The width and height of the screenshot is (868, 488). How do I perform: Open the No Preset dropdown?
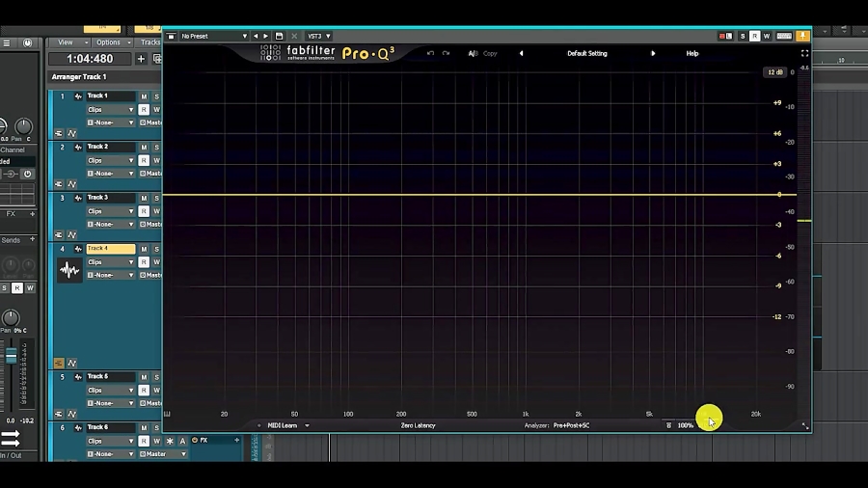click(x=214, y=36)
